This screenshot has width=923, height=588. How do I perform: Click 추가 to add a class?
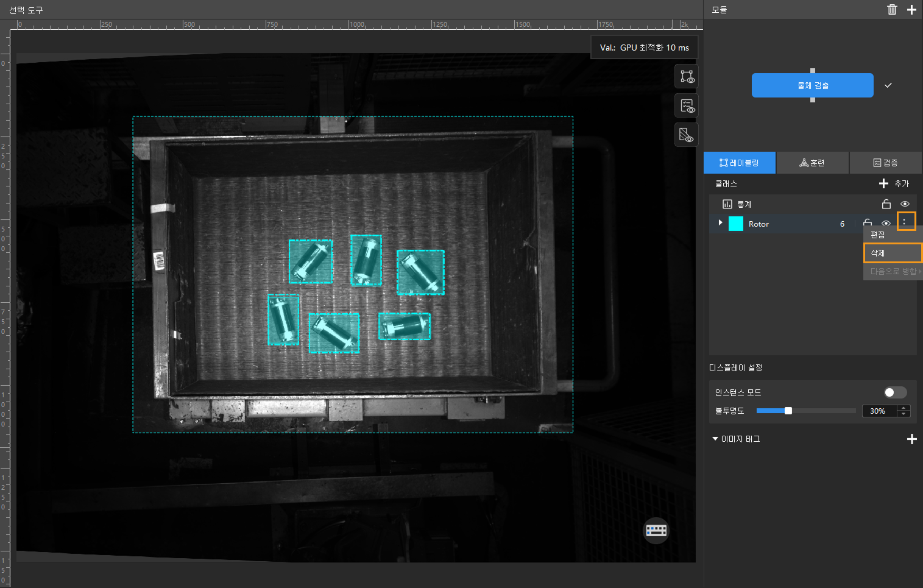tap(894, 183)
